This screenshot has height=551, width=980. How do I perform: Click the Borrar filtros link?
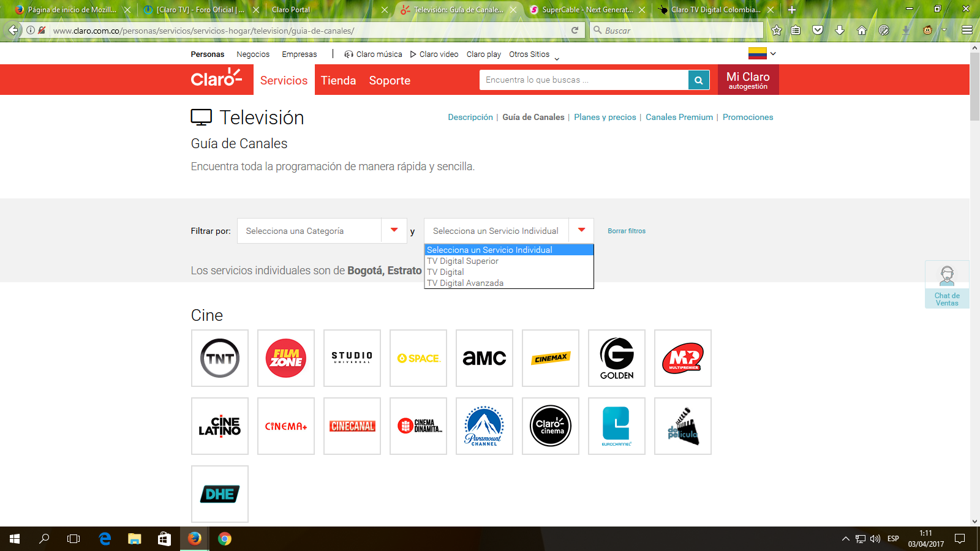[627, 231]
